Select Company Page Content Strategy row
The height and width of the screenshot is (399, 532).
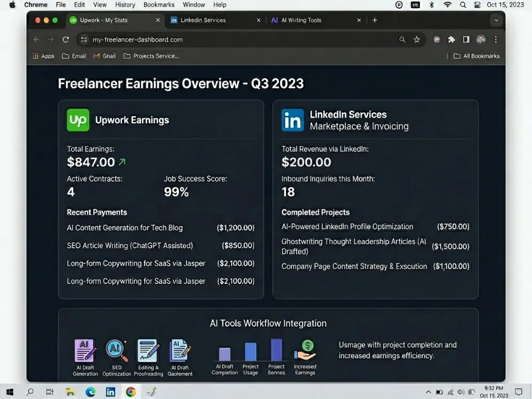375,266
